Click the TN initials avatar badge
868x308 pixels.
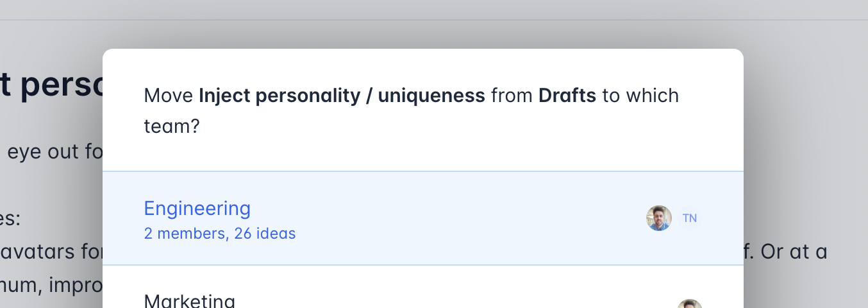(690, 218)
